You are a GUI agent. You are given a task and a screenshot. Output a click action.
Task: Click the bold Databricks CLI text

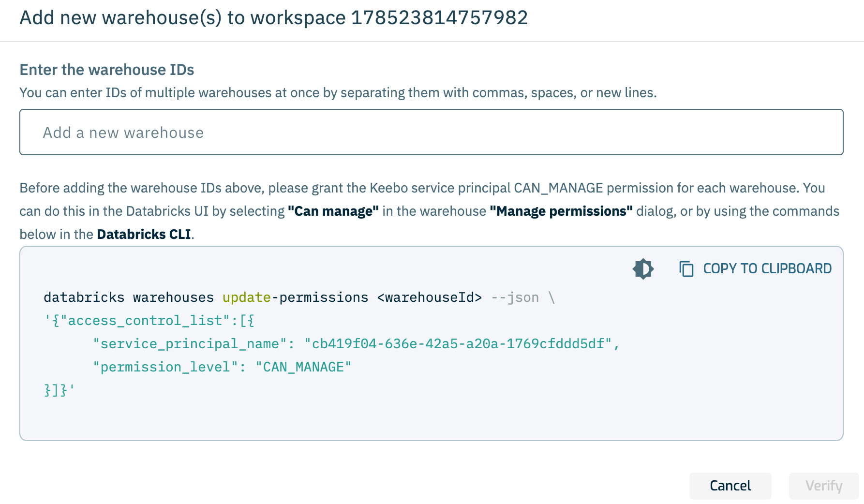pyautogui.click(x=144, y=234)
